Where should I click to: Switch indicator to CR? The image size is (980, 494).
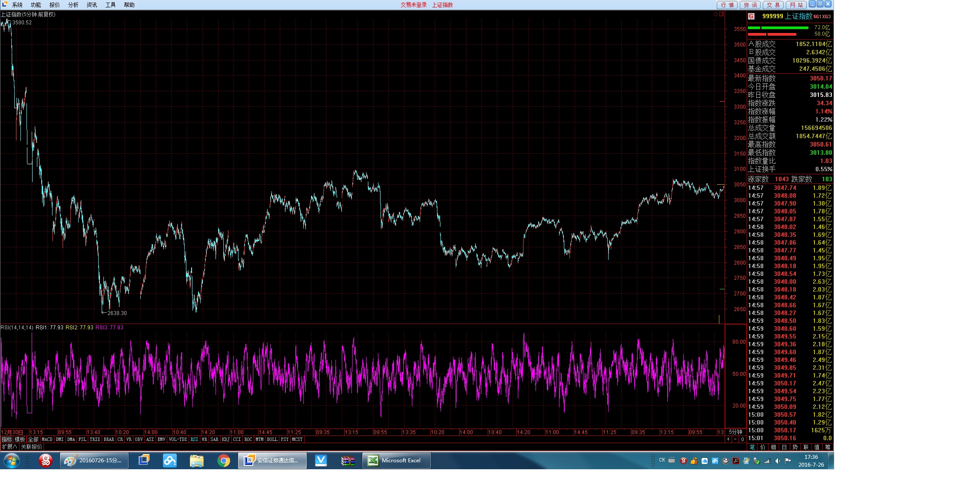[120, 439]
